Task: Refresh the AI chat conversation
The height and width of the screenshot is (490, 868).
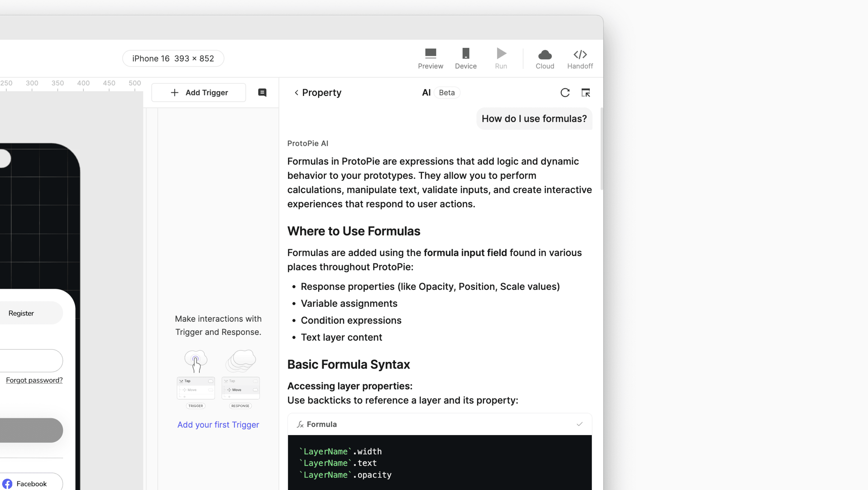Action: 565,93
